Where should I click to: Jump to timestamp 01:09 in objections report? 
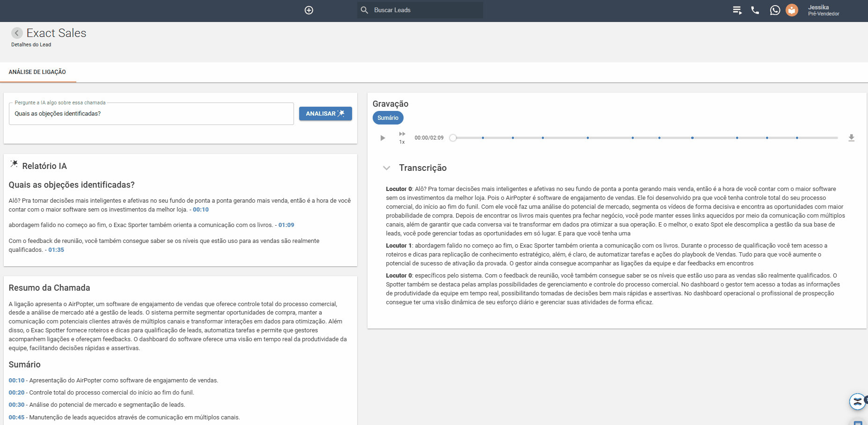(x=287, y=225)
